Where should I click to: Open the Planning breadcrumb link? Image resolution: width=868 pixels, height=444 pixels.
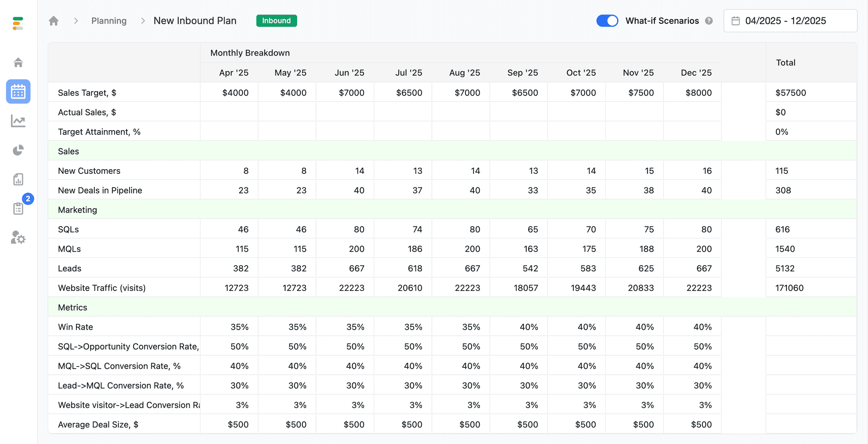pos(108,20)
